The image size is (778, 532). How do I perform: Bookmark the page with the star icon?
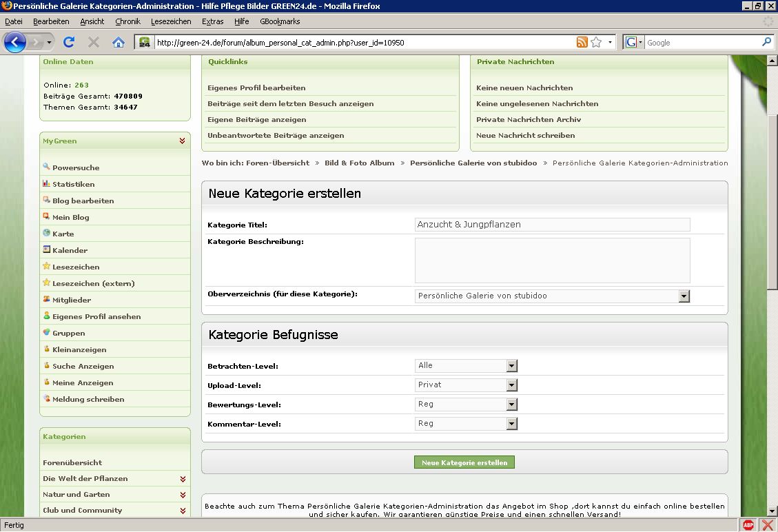pyautogui.click(x=596, y=43)
